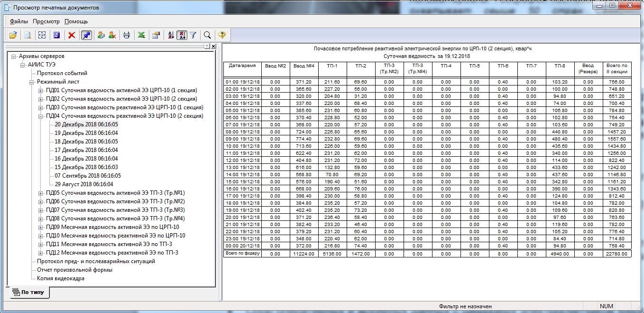644x313 pixels.
Task: Switch to the По типу tab
Action: coord(29,292)
